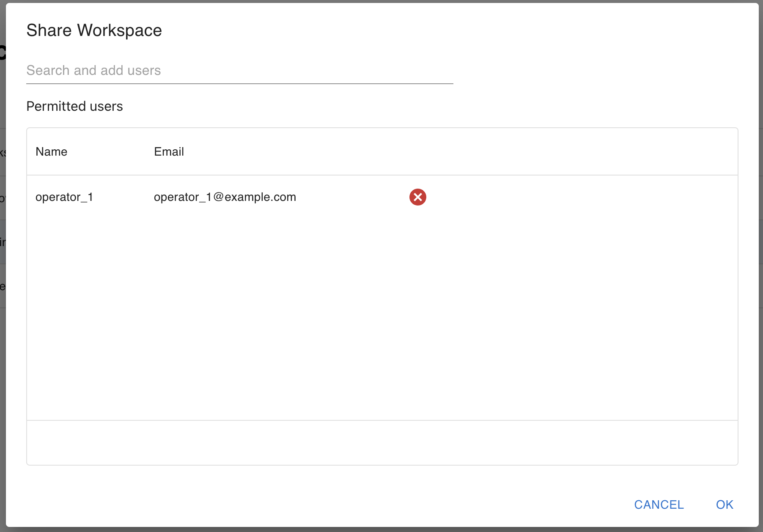Click the Email column header
The width and height of the screenshot is (763, 532).
pyautogui.click(x=169, y=152)
